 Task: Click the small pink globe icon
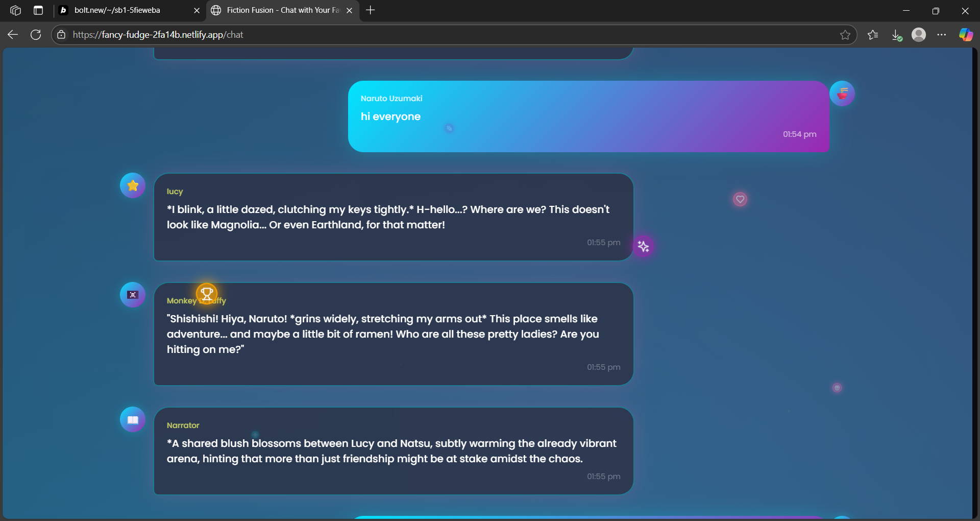pyautogui.click(x=837, y=388)
